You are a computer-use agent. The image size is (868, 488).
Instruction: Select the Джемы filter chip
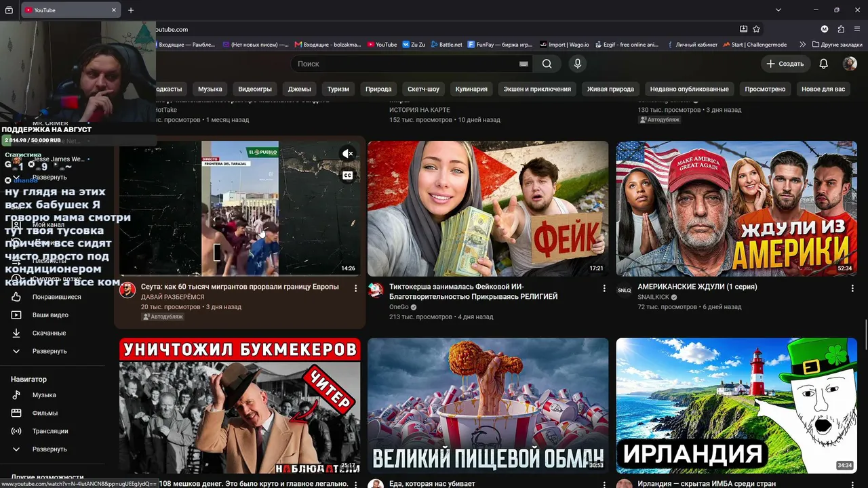pyautogui.click(x=300, y=89)
